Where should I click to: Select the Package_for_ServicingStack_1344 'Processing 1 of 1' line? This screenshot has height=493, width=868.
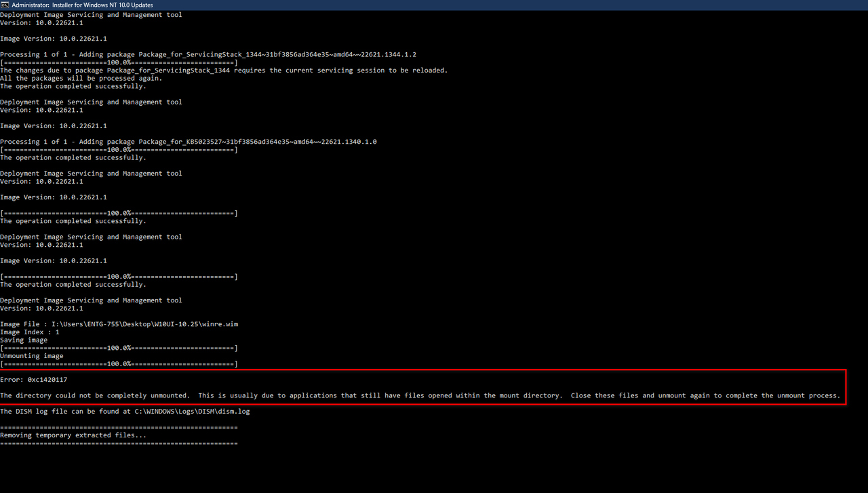pyautogui.click(x=208, y=54)
